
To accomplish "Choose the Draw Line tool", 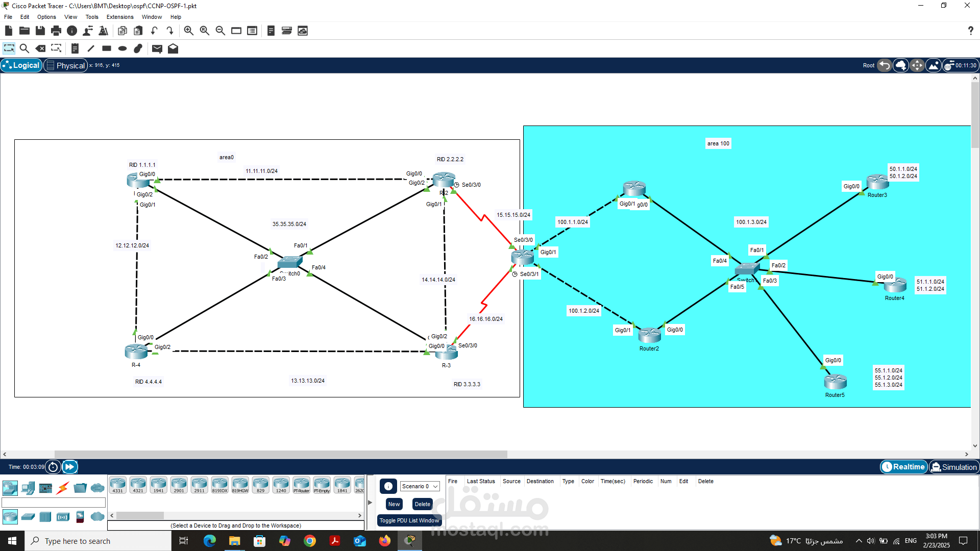I will pyautogui.click(x=91, y=48).
